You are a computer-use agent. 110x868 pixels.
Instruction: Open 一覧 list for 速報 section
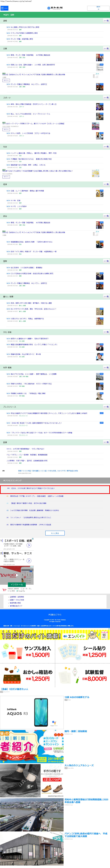click(106, 21)
